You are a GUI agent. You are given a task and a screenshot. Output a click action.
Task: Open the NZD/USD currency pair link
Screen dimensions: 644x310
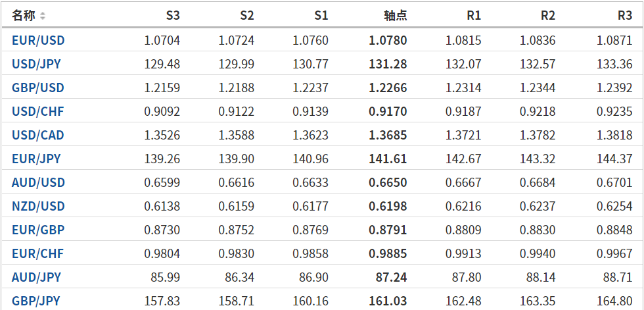[38, 206]
